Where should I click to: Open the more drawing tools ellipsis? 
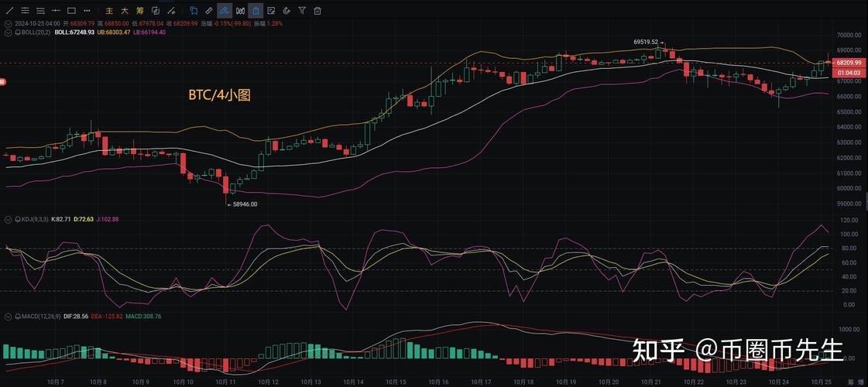(87, 11)
